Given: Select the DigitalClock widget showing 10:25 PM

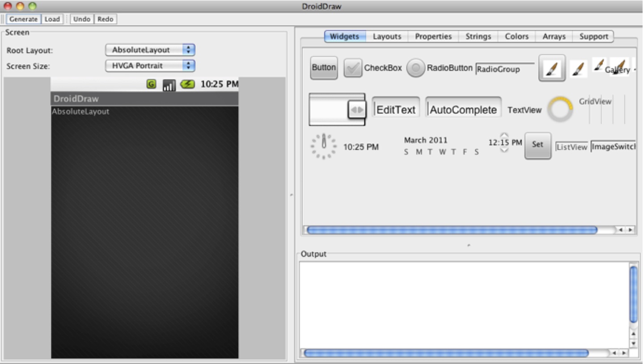Looking at the screenshot, I should click(361, 147).
